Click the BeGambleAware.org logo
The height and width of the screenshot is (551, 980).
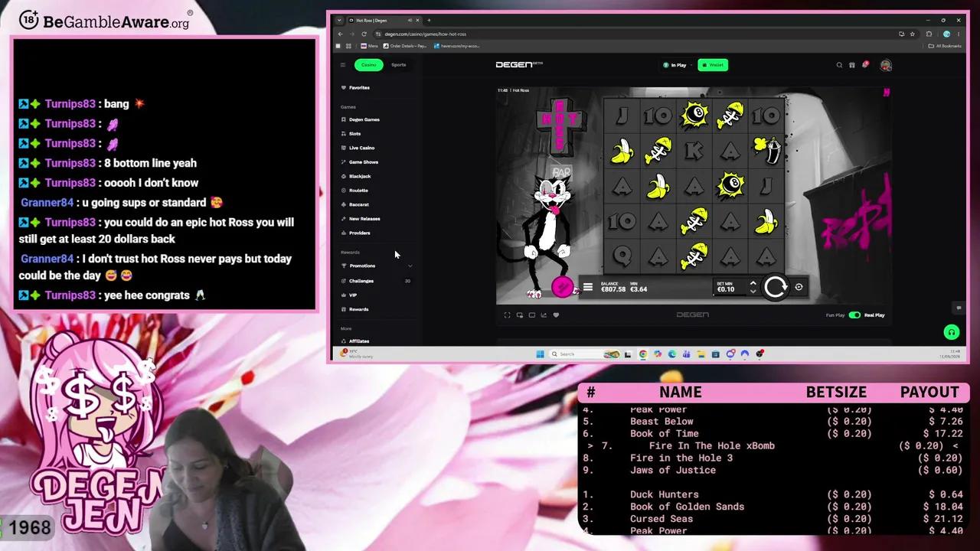[105, 20]
